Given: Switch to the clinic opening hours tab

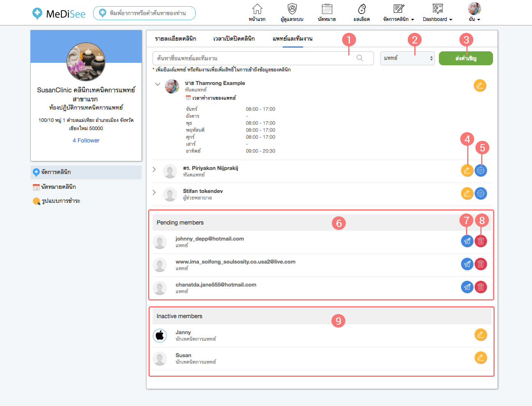Looking at the screenshot, I should (x=234, y=39).
